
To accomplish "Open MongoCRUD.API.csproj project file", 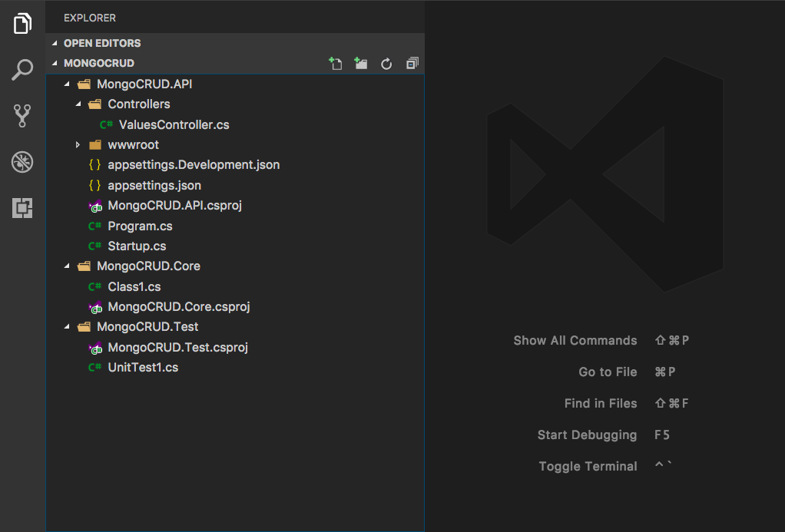I will [175, 205].
